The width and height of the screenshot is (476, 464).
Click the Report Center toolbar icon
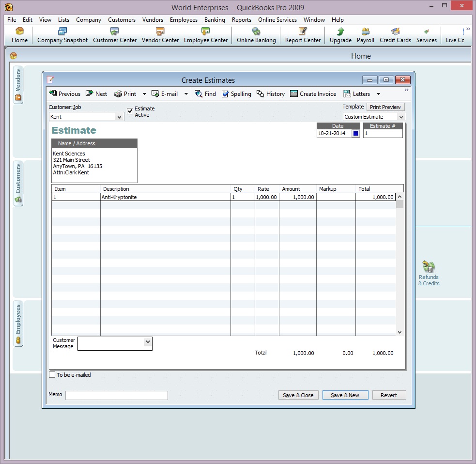(303, 35)
